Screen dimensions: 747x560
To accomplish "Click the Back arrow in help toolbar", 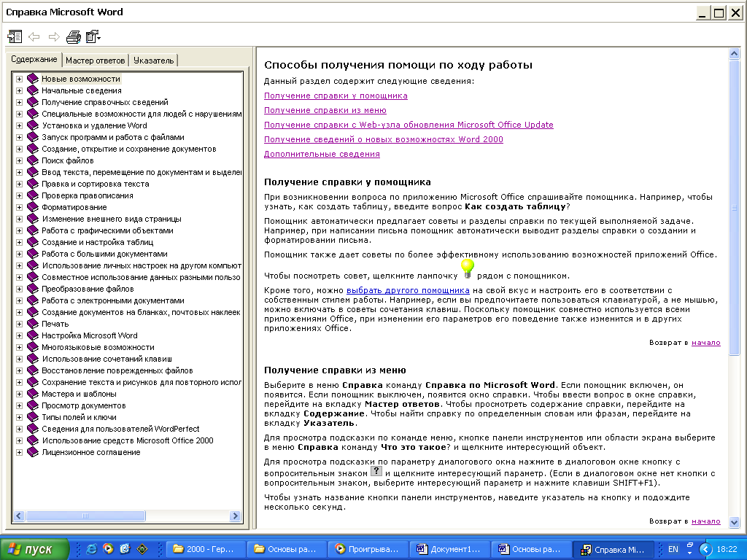I will (34, 36).
